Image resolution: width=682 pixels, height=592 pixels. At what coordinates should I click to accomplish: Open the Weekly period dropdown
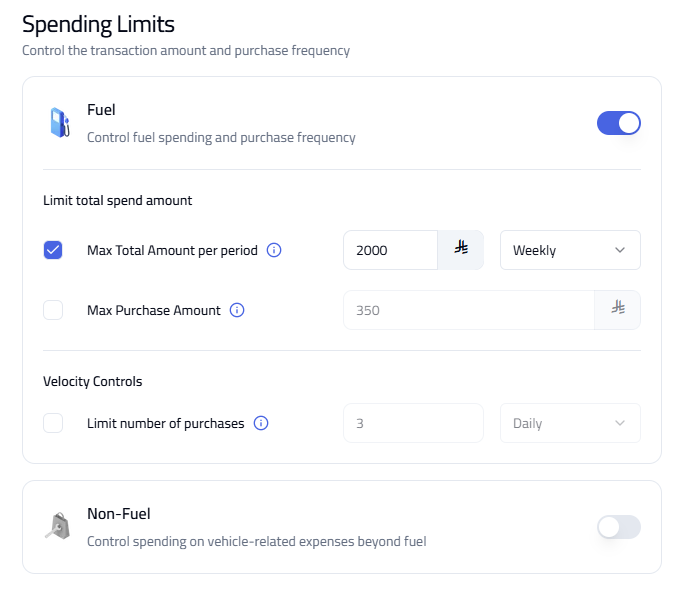(x=570, y=250)
